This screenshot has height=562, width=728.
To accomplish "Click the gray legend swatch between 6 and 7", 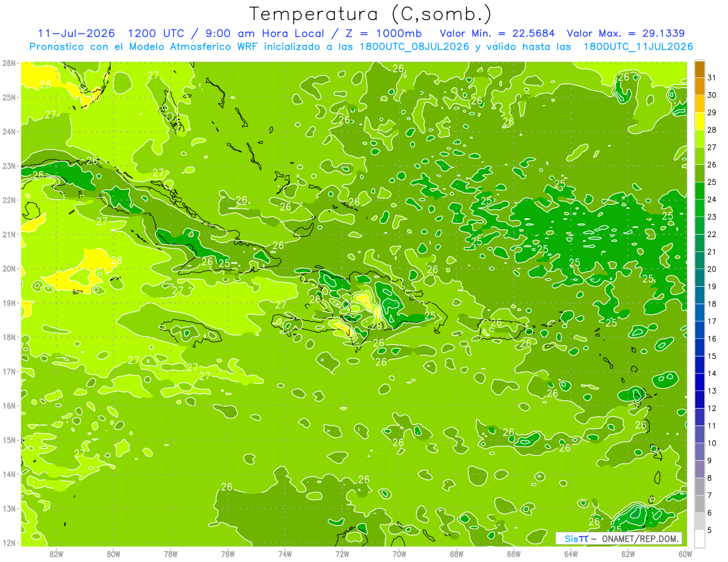I will pyautogui.click(x=699, y=504).
